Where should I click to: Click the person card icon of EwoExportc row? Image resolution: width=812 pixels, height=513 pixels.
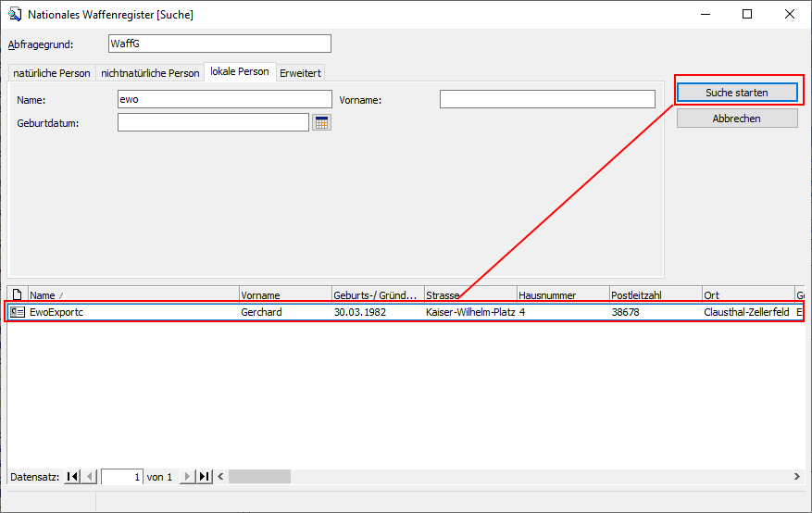click(x=18, y=313)
